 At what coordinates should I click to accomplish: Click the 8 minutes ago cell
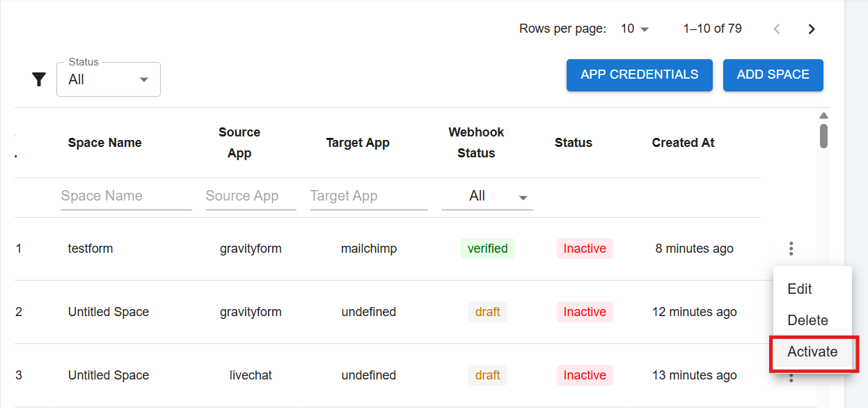[695, 249]
